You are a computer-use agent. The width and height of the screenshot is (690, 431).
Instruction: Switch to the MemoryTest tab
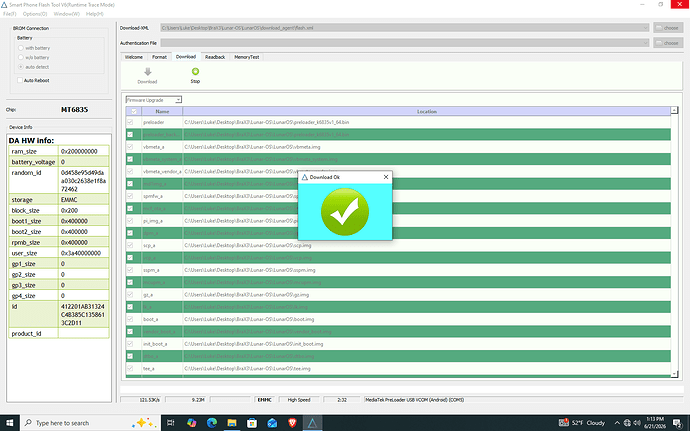(x=247, y=57)
